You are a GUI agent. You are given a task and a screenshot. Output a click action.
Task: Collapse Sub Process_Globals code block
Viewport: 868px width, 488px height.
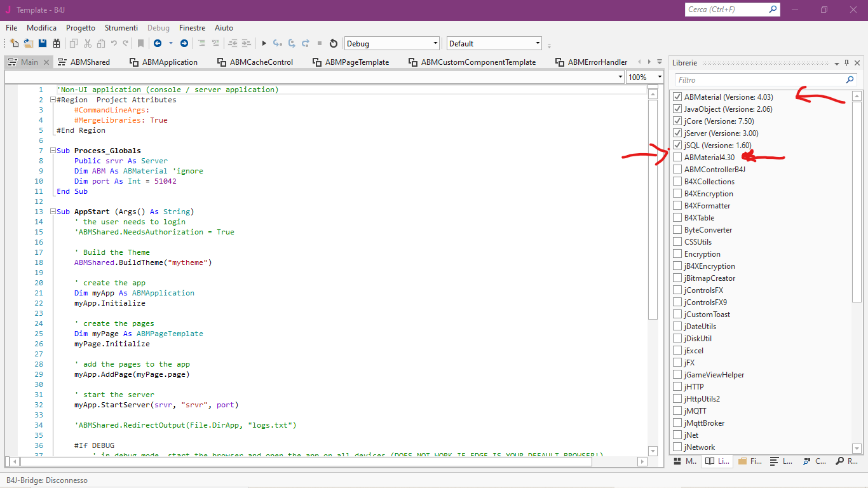coord(53,151)
